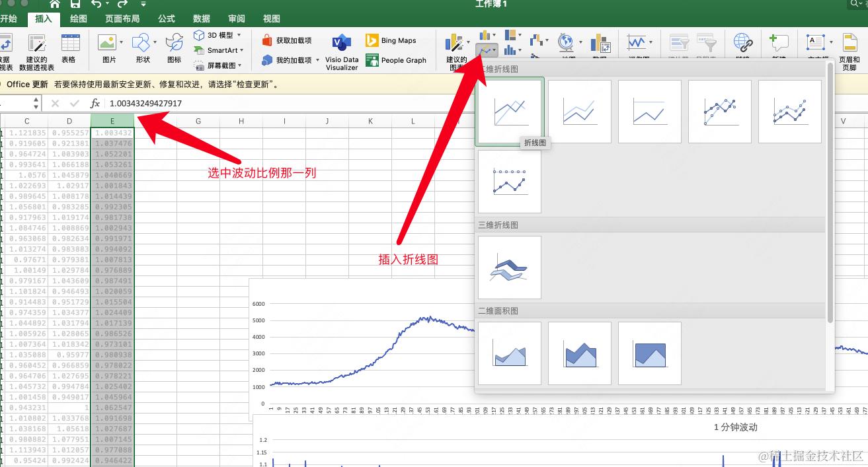Click the 我的加载项 icon
Viewport: 868px width, 467px height.
point(267,60)
